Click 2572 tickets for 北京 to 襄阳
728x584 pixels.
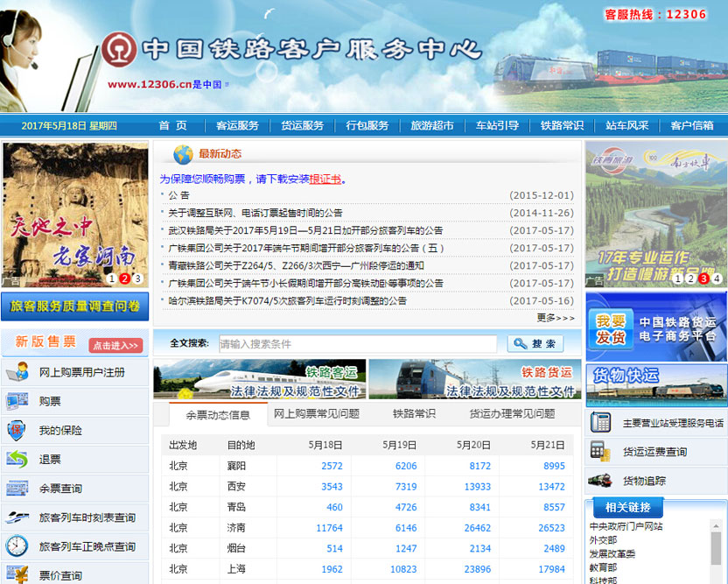click(332, 466)
